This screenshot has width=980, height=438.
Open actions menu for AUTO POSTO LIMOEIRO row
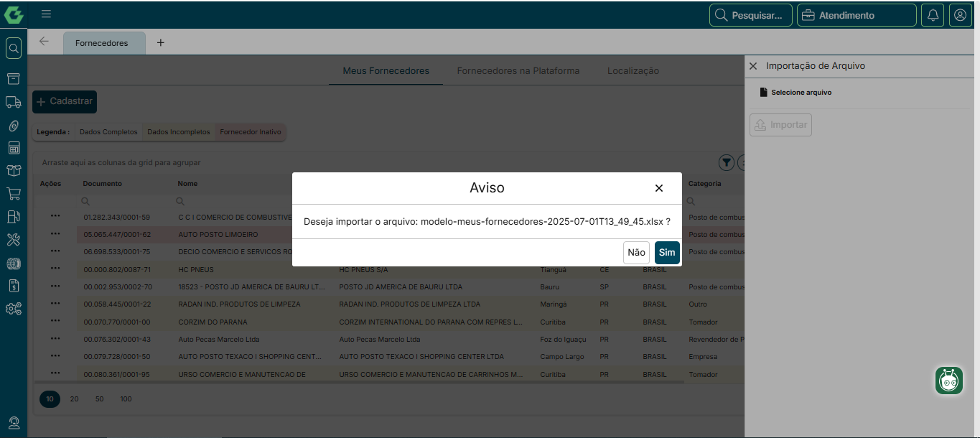pos(55,233)
